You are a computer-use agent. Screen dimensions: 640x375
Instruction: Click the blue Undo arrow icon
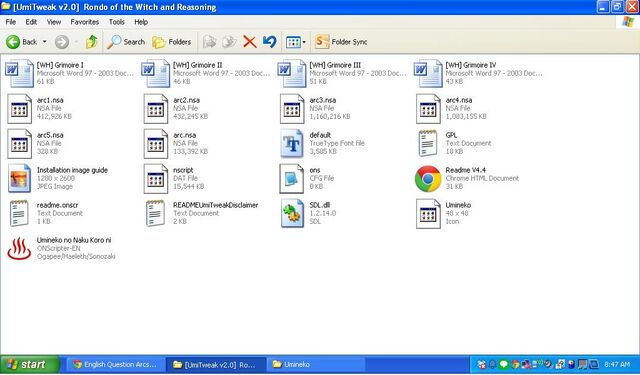[270, 42]
